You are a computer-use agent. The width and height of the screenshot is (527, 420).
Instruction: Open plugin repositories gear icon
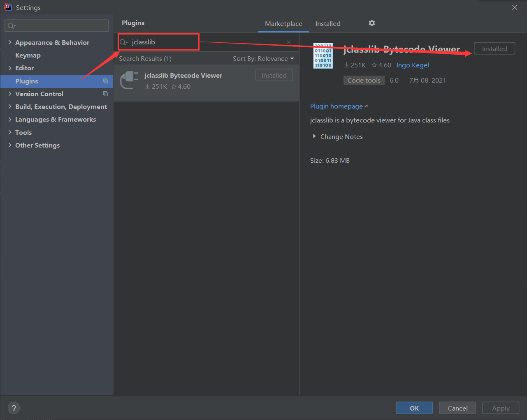point(371,23)
